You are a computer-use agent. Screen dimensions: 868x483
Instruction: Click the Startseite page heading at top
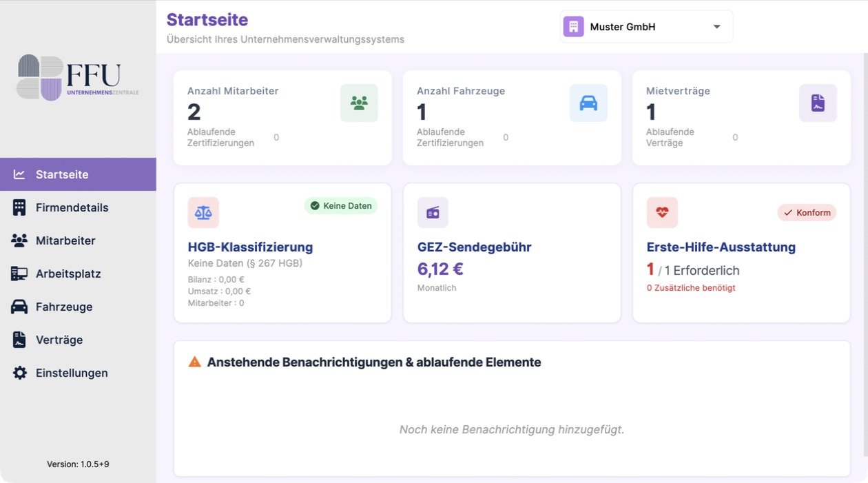pyautogui.click(x=207, y=19)
